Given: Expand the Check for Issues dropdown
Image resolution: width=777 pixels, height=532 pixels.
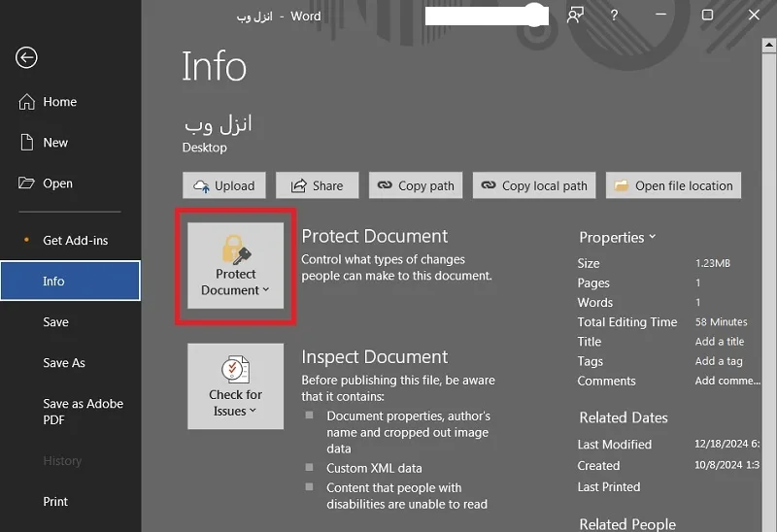Looking at the screenshot, I should [x=235, y=386].
